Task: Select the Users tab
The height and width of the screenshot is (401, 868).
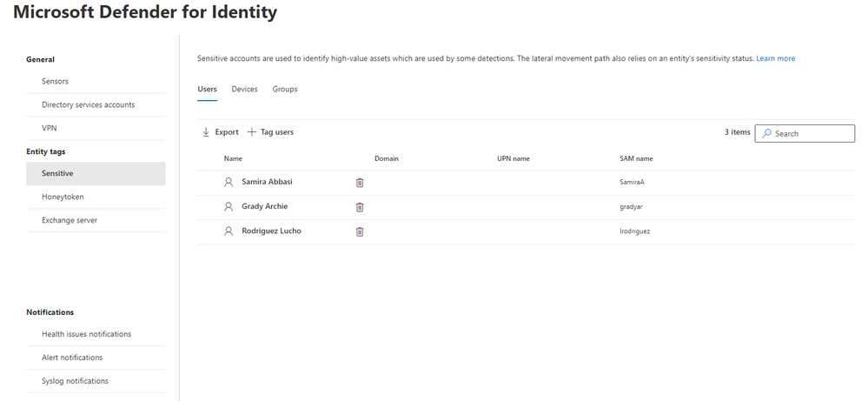Action: click(207, 90)
